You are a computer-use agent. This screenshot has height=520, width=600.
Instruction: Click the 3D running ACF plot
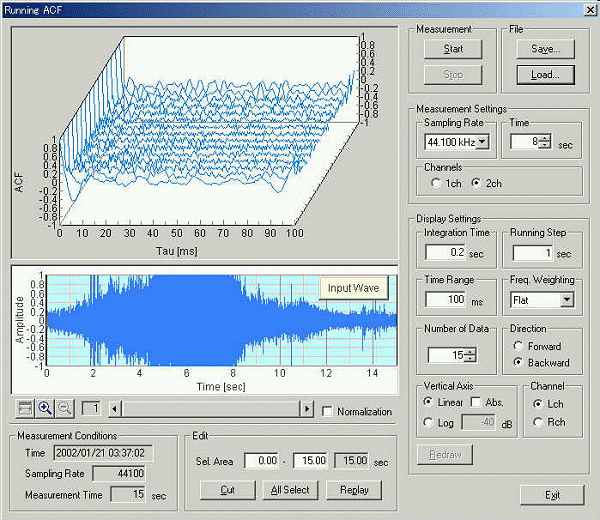tap(205, 142)
